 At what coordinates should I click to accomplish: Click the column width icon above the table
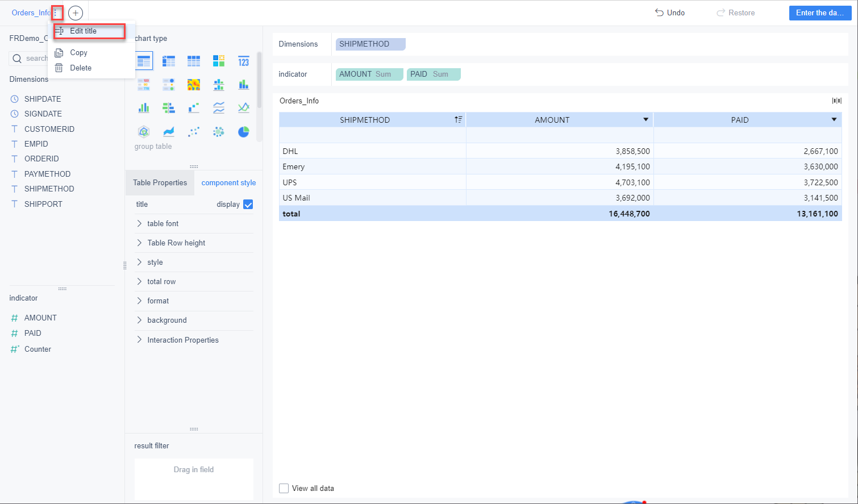(x=836, y=101)
